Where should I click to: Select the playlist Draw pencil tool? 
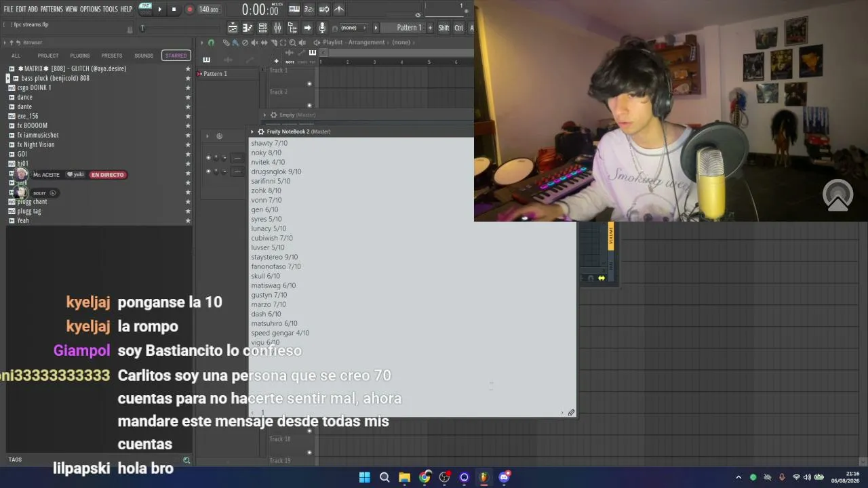226,43
